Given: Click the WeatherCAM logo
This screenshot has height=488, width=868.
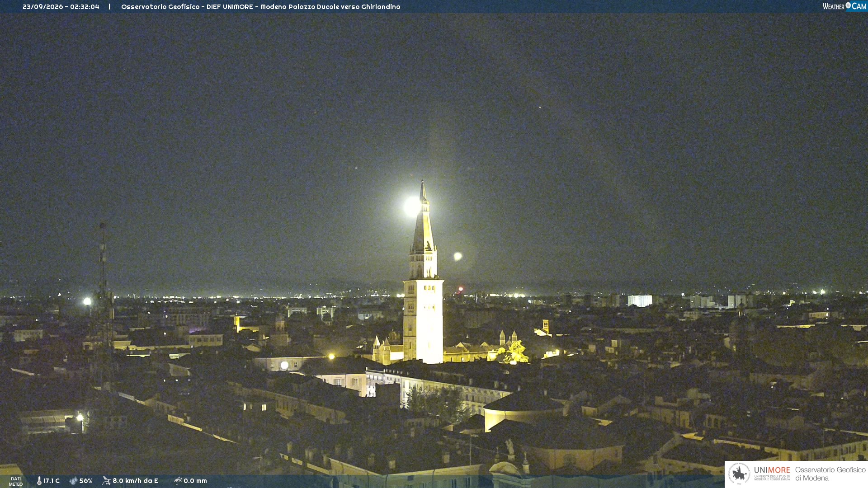Looking at the screenshot, I should coord(844,6).
